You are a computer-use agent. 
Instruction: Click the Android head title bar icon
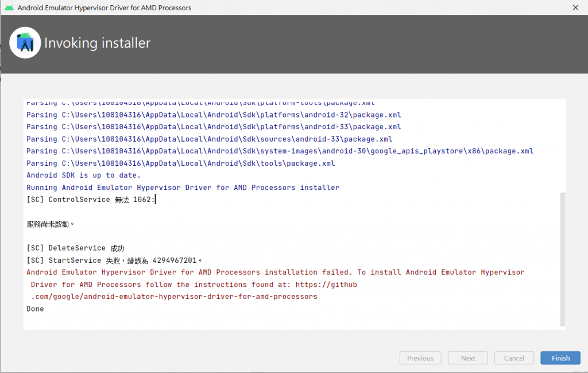[9, 7]
